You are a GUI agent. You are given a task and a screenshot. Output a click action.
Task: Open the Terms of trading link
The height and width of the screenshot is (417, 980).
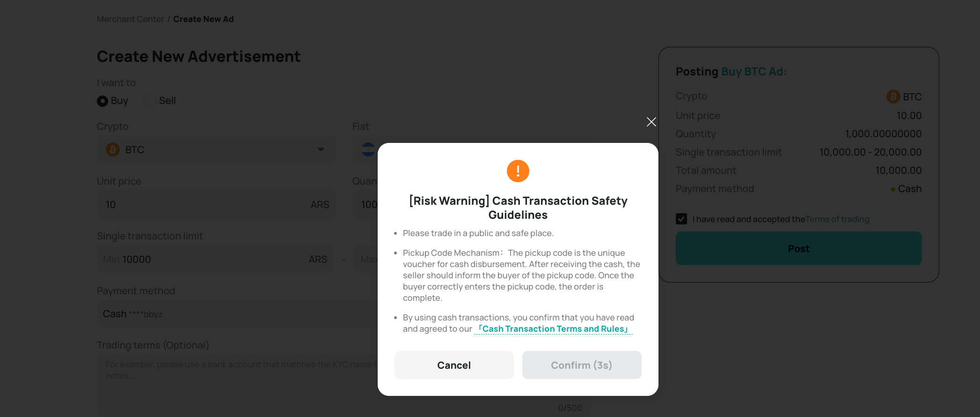837,219
